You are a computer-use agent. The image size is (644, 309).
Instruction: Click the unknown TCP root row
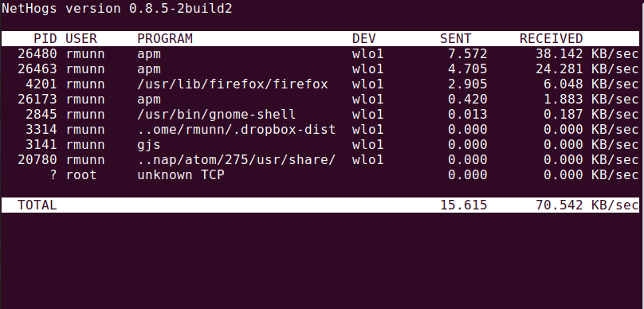pyautogui.click(x=320, y=175)
